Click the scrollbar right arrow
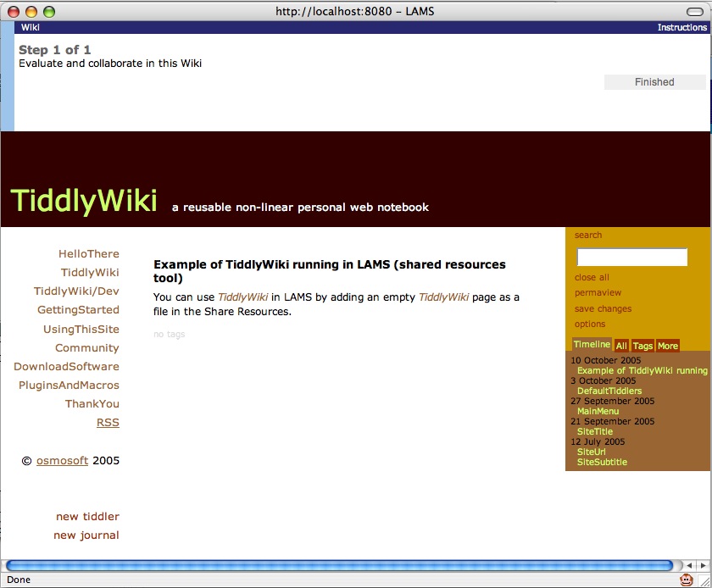 (701, 565)
